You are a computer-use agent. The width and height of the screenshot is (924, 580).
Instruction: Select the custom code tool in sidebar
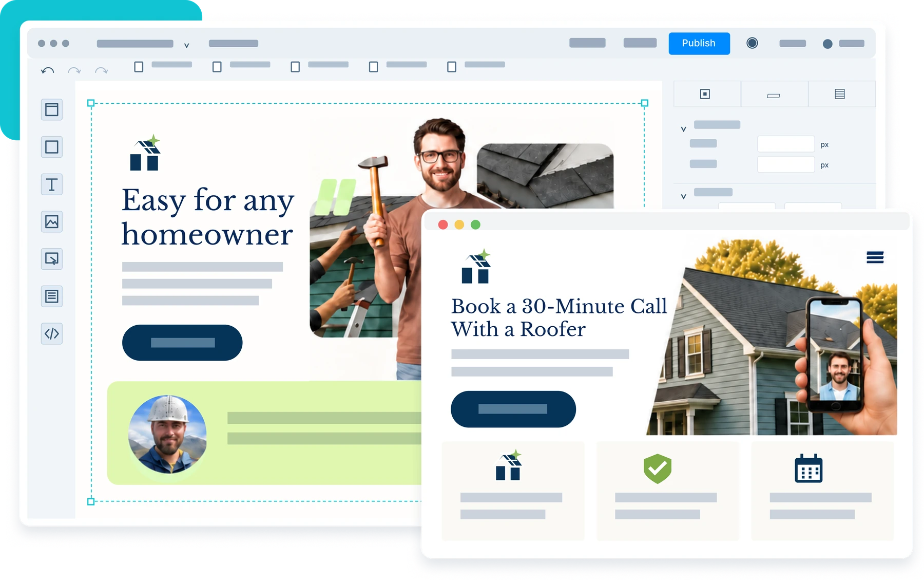coord(52,334)
